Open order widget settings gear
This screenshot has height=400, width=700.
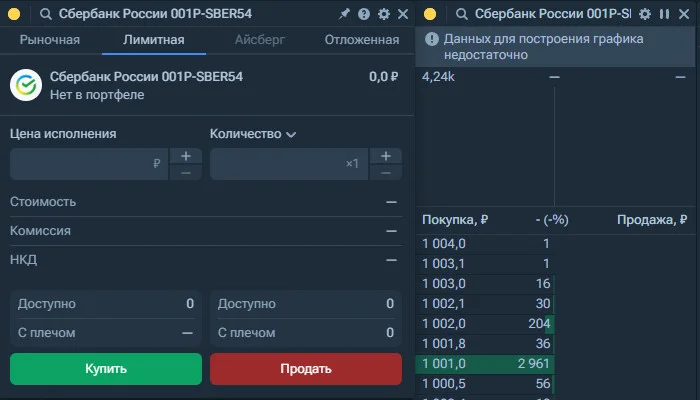(383, 14)
